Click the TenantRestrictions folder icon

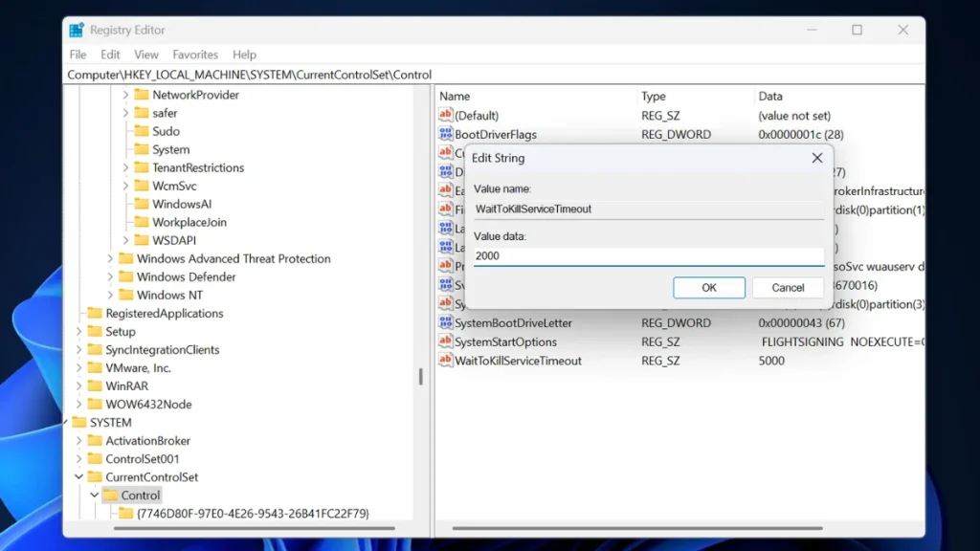point(142,166)
